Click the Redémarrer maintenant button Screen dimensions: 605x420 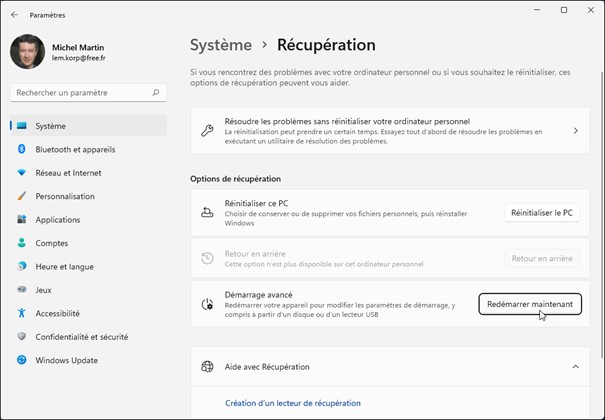pyautogui.click(x=530, y=304)
